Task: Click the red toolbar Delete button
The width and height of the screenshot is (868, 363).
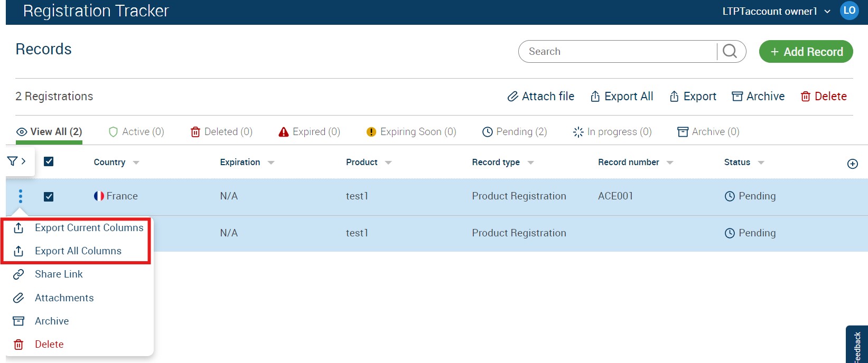Action: [x=824, y=97]
